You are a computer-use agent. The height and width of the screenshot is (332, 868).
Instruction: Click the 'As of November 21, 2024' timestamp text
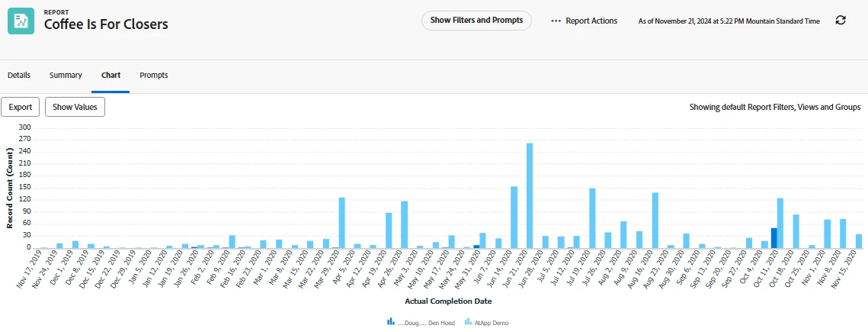tap(729, 21)
